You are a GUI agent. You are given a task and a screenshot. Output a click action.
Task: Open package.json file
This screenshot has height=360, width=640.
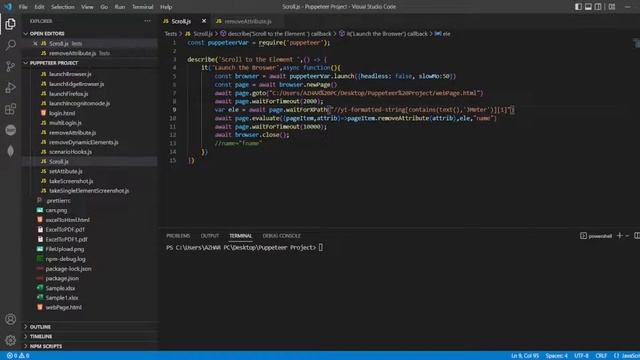click(62, 278)
